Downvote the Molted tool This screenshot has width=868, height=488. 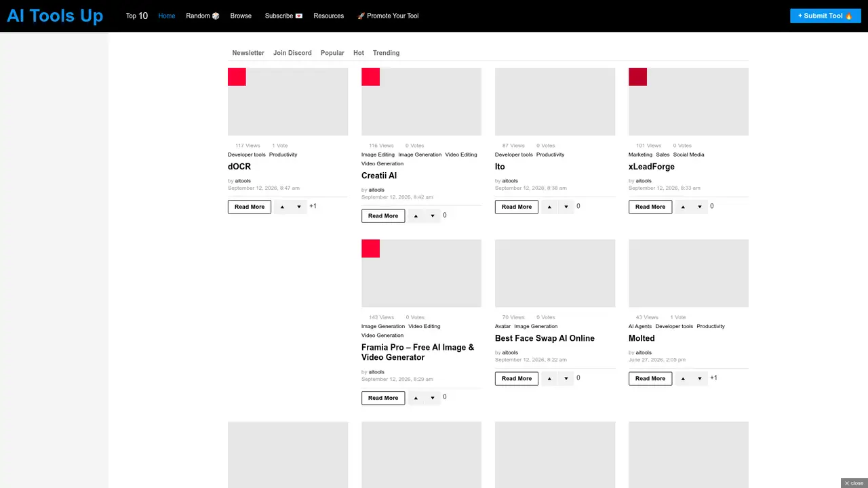point(700,378)
